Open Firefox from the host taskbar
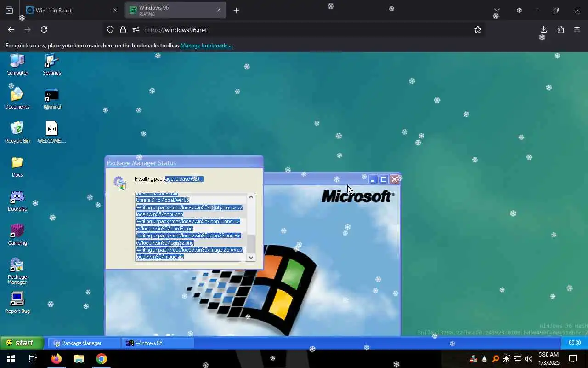Image resolution: width=588 pixels, height=368 pixels. coord(56,359)
